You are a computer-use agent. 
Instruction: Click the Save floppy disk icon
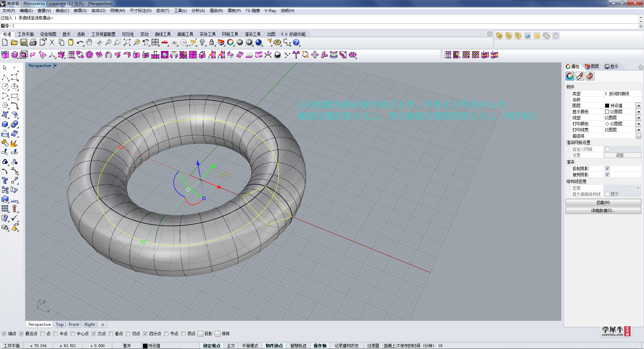pyautogui.click(x=23, y=43)
